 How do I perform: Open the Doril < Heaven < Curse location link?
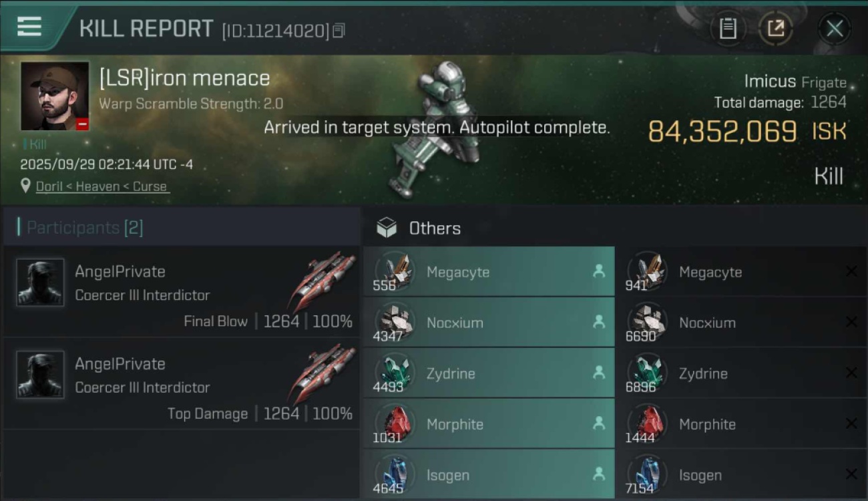[101, 186]
